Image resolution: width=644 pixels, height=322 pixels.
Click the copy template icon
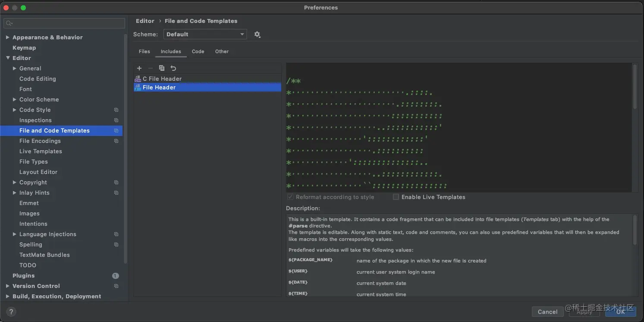click(162, 68)
